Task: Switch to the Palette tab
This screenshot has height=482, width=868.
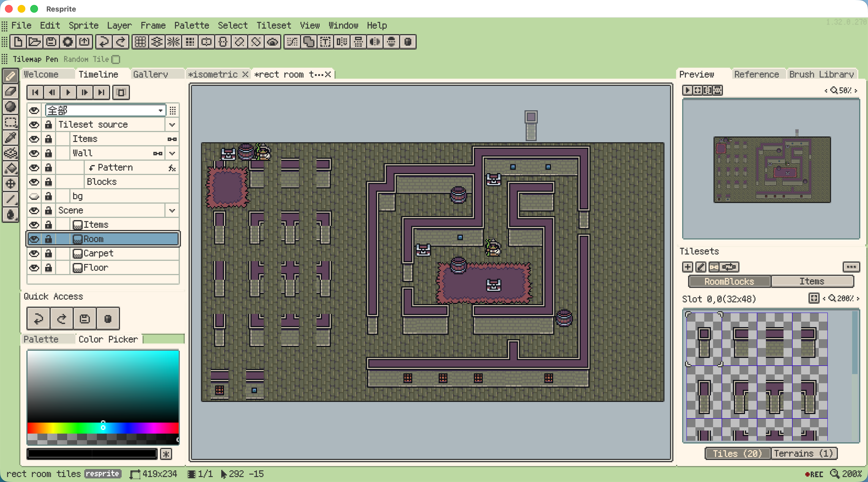Action: click(41, 339)
